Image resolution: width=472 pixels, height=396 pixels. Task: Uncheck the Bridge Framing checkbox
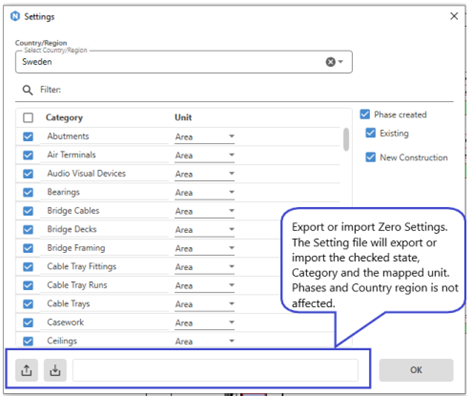coord(28,248)
